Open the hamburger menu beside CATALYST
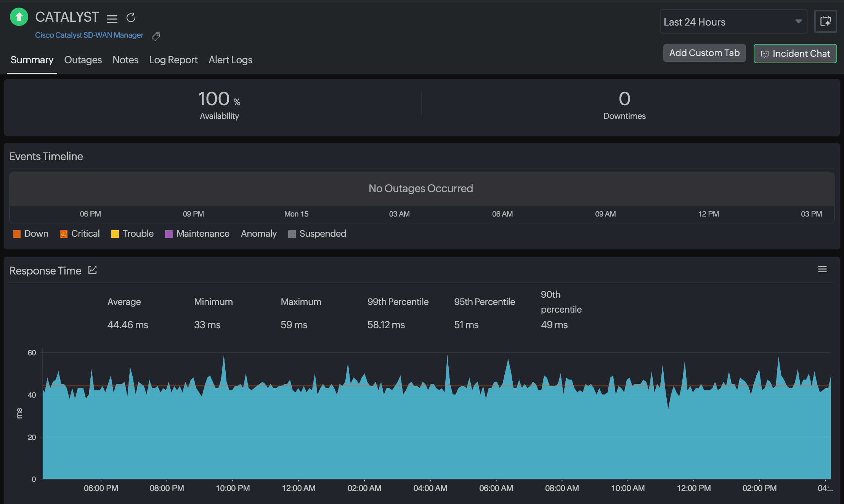844x504 pixels. (112, 18)
